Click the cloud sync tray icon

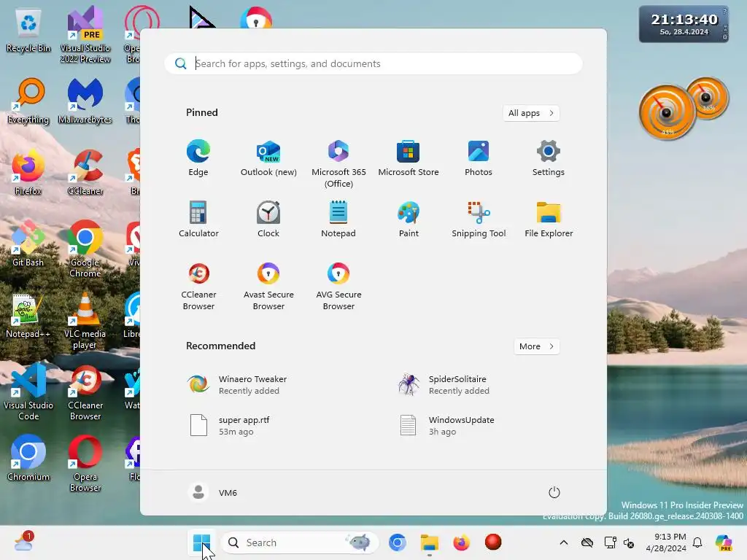[x=587, y=542]
